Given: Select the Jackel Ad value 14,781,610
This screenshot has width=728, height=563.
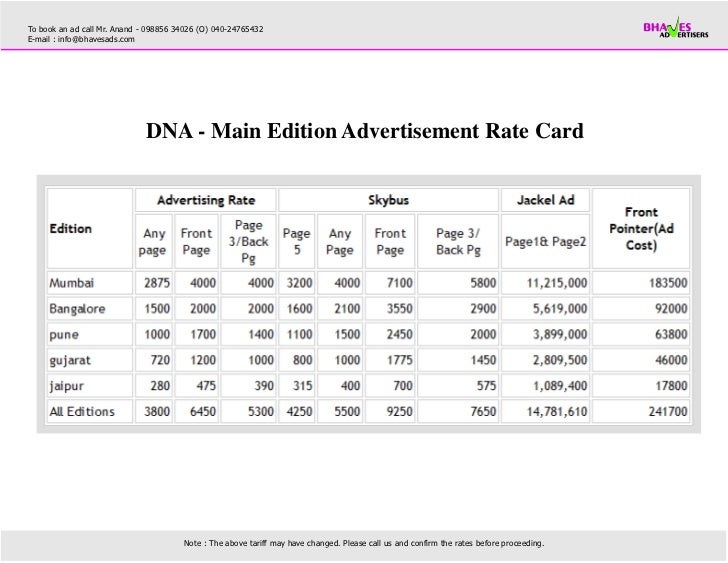Looking at the screenshot, I should (x=557, y=412).
